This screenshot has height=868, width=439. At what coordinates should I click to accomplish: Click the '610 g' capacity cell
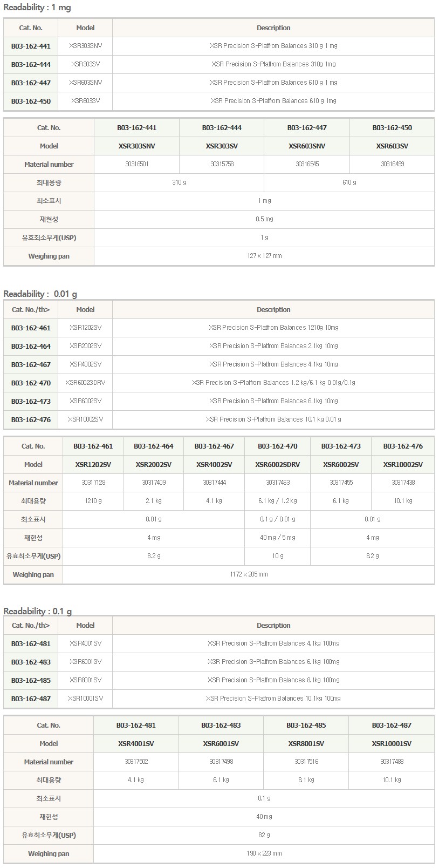click(349, 182)
